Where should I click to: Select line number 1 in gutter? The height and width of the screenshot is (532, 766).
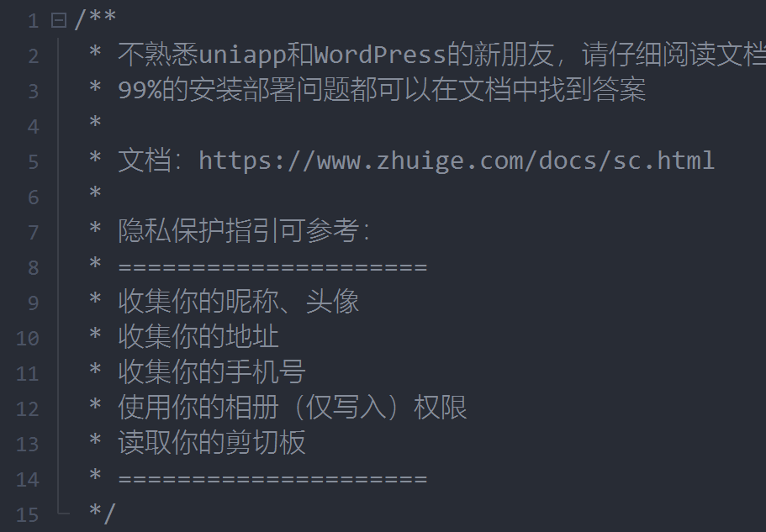(34, 21)
